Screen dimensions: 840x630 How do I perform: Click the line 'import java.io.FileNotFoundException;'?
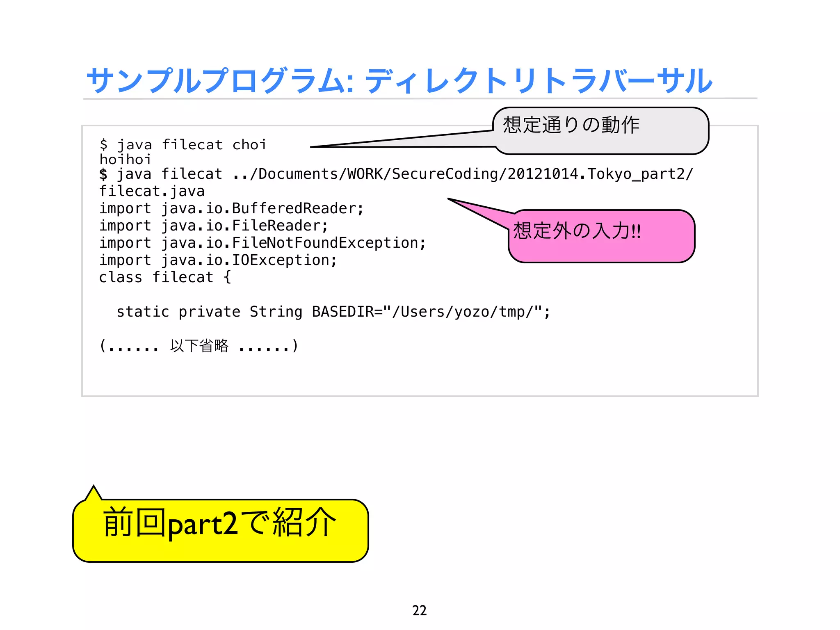262,243
